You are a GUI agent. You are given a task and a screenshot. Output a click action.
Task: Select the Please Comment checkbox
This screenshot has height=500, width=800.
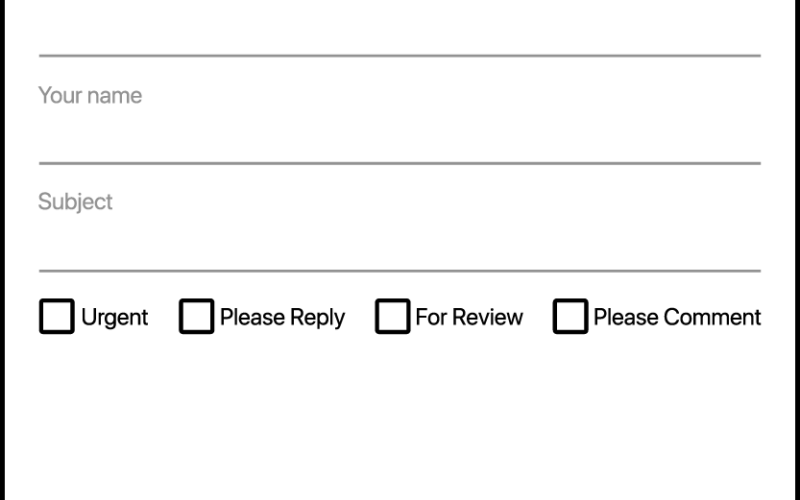(x=570, y=317)
